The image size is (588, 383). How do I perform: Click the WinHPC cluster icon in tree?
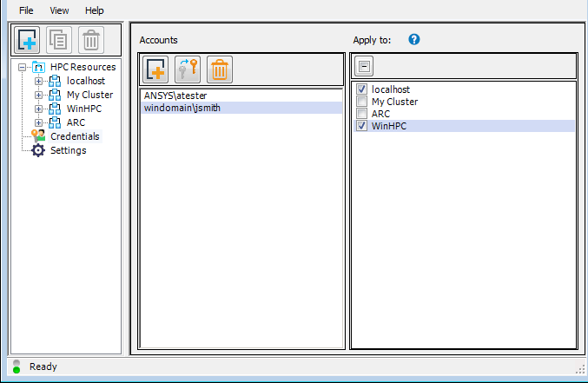pyautogui.click(x=55, y=109)
